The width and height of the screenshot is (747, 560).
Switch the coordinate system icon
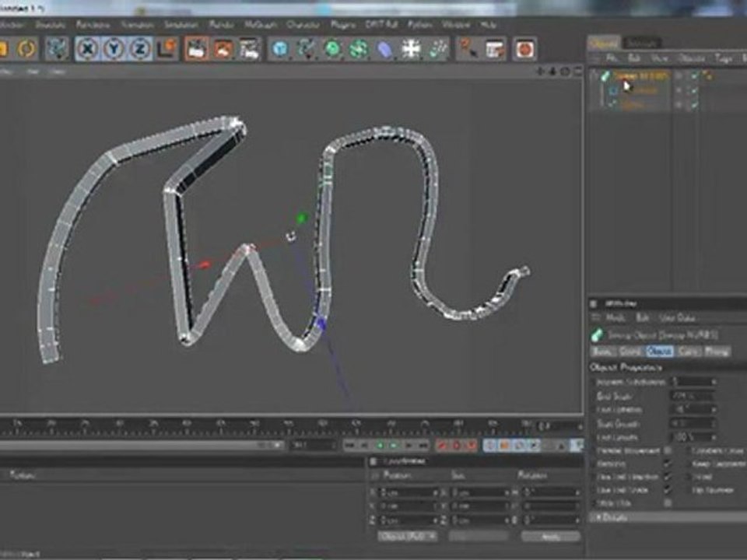tap(167, 48)
